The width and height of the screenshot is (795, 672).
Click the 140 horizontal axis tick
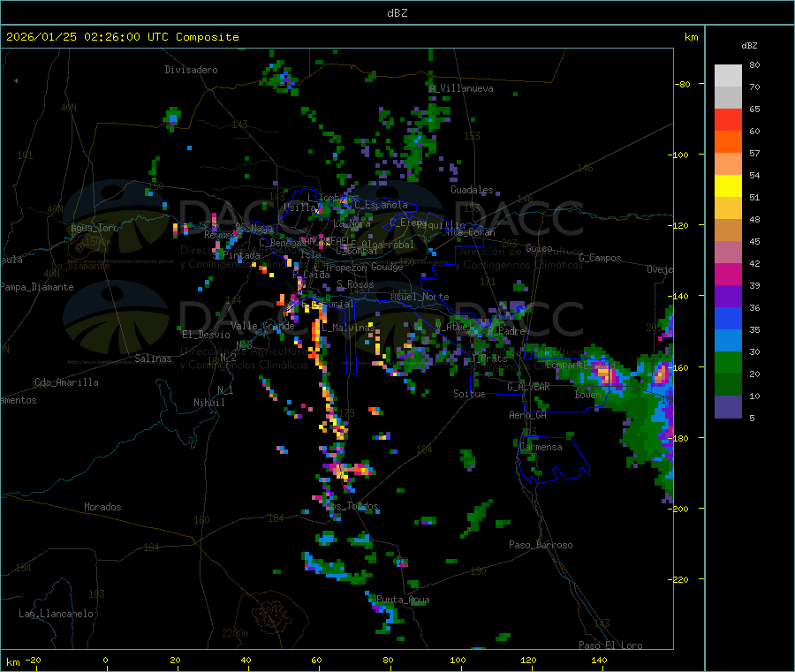[x=599, y=660]
